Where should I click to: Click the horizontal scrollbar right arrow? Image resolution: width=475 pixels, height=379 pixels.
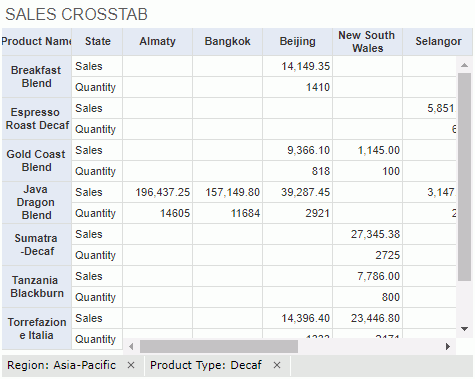[x=448, y=347]
